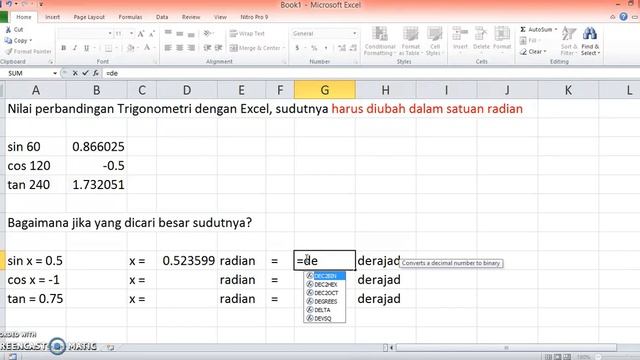Open the Page Layout ribbon tab

(89, 17)
